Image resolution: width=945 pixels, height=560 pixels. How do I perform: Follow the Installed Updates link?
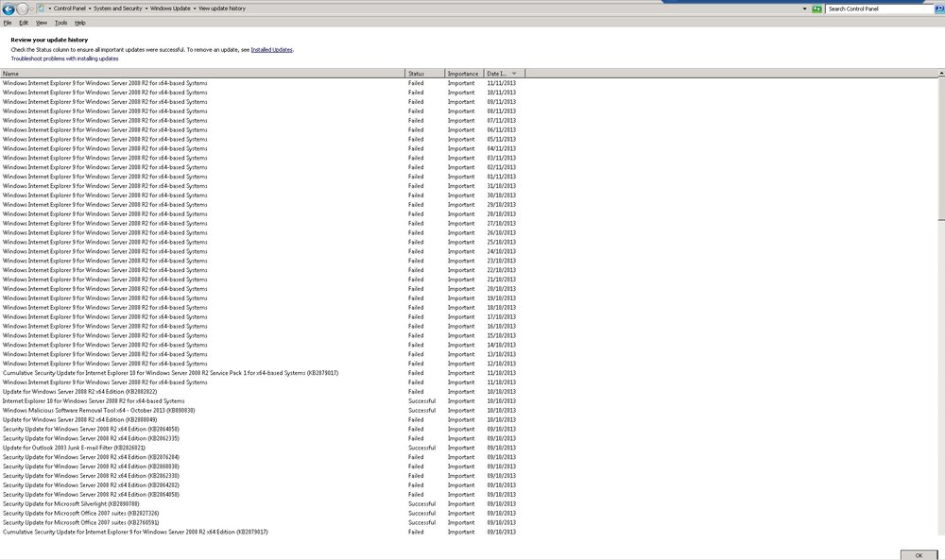click(272, 50)
